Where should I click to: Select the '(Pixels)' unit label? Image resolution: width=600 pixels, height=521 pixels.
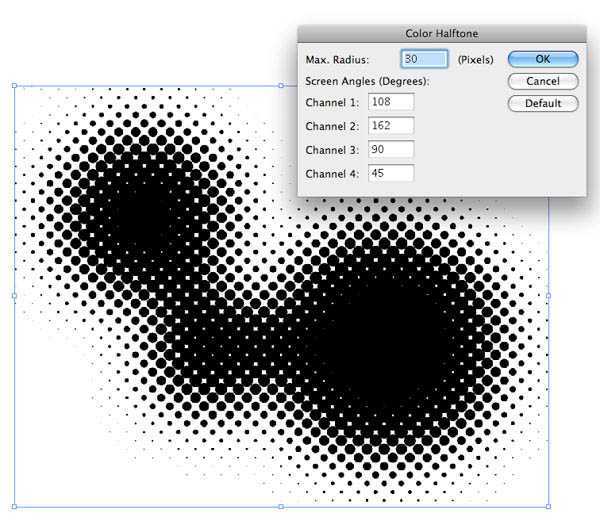pyautogui.click(x=476, y=60)
